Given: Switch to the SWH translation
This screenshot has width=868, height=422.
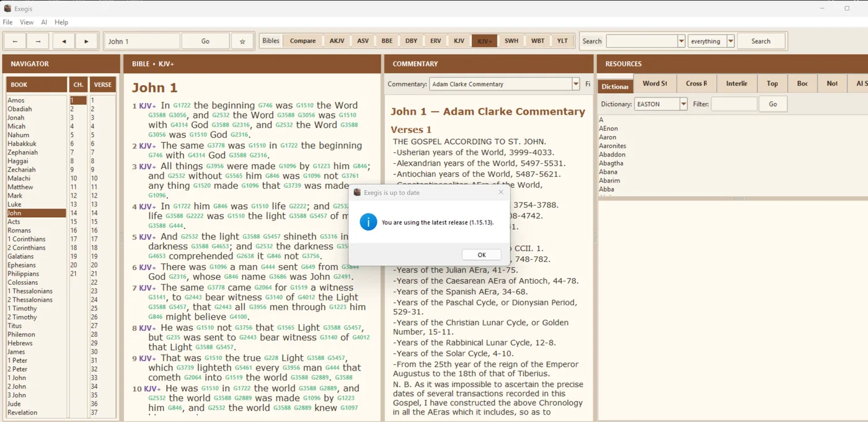Looking at the screenshot, I should pos(511,41).
